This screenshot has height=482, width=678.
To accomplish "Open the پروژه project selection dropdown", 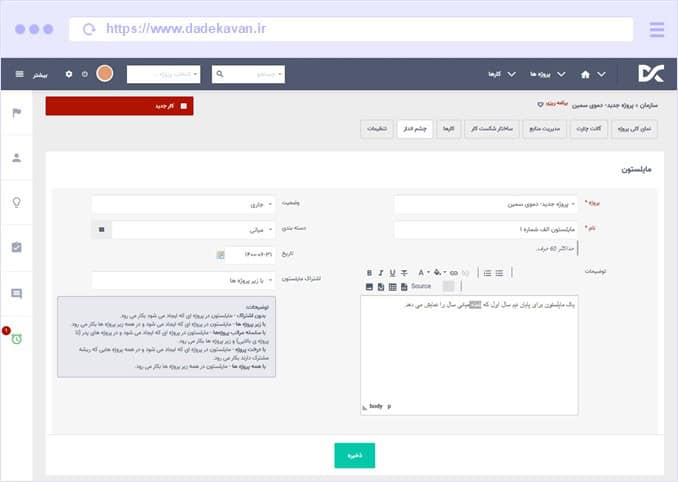I will 485,204.
